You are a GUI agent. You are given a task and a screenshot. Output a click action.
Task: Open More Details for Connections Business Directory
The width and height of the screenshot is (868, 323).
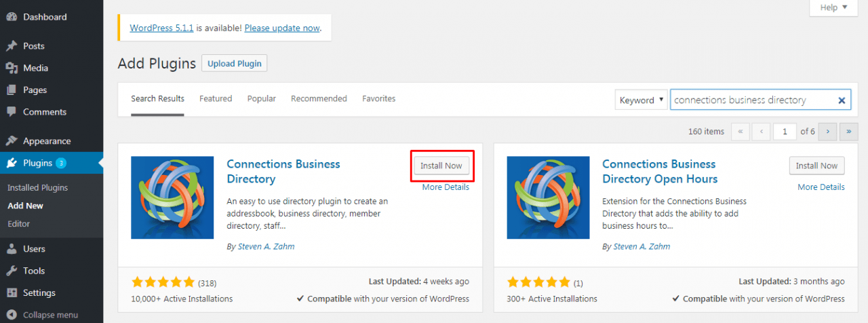446,187
